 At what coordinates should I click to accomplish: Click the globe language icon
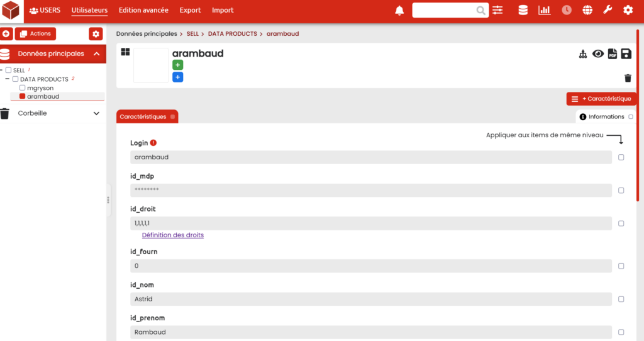pyautogui.click(x=587, y=10)
